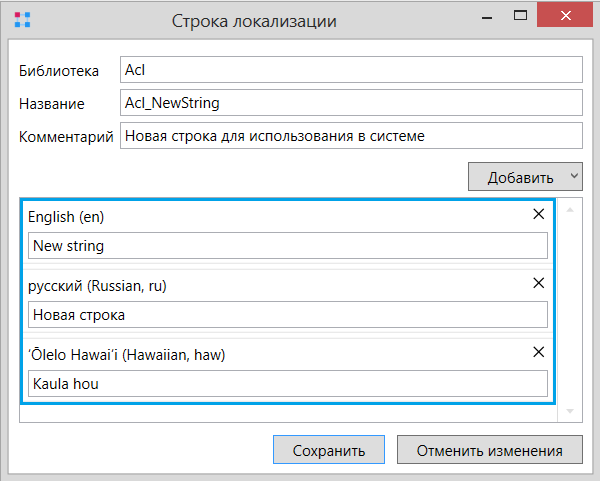Focus the Название field with Acl_NewString
Viewport: 600px width, 481px height.
(x=351, y=103)
